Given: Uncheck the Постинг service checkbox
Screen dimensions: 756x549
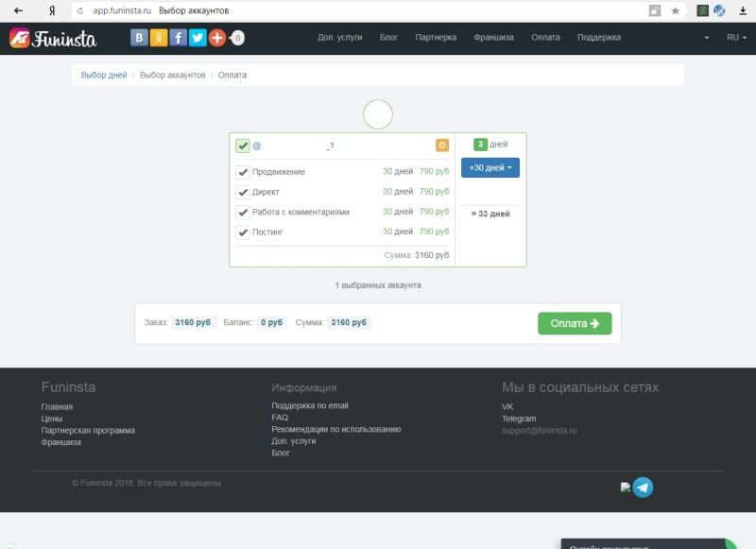Looking at the screenshot, I should coord(243,232).
